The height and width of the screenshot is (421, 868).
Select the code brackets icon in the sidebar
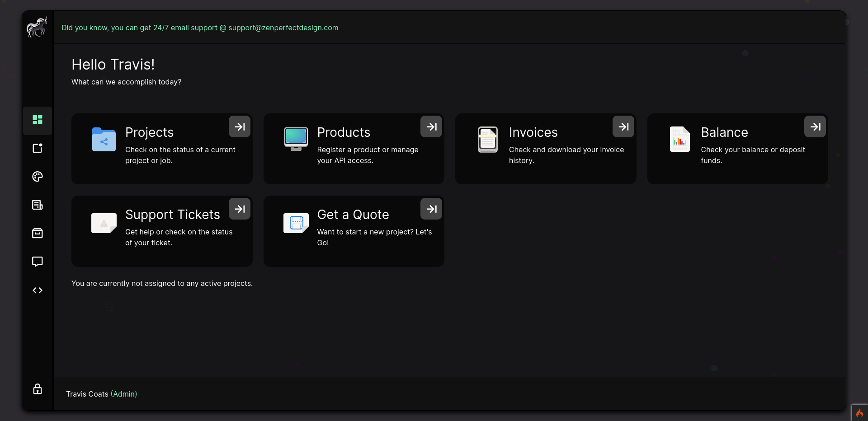tap(37, 290)
